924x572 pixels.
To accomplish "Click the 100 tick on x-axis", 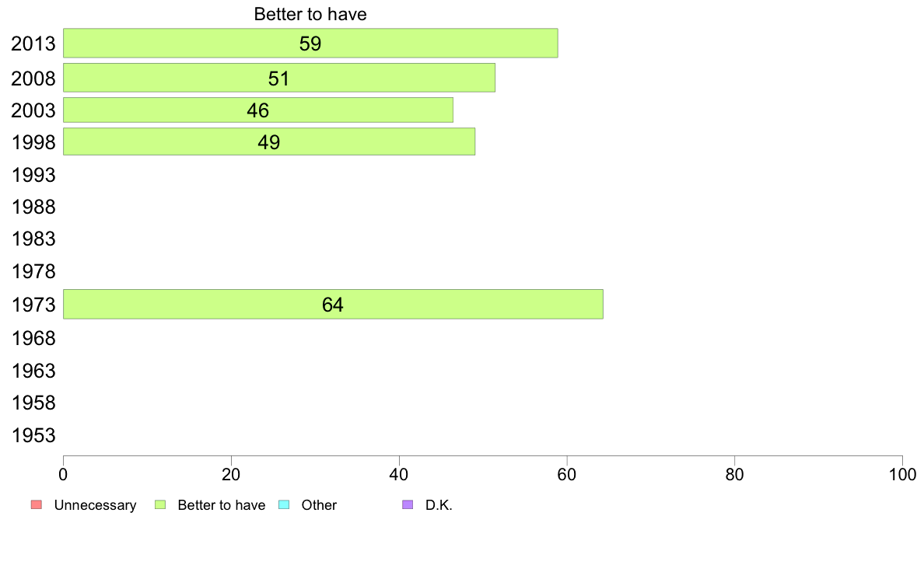I will (x=902, y=474).
